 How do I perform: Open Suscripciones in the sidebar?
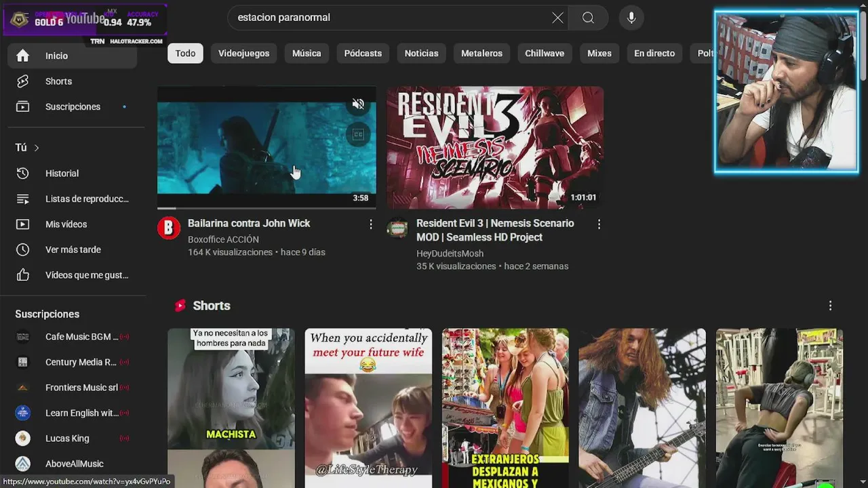pos(73,106)
